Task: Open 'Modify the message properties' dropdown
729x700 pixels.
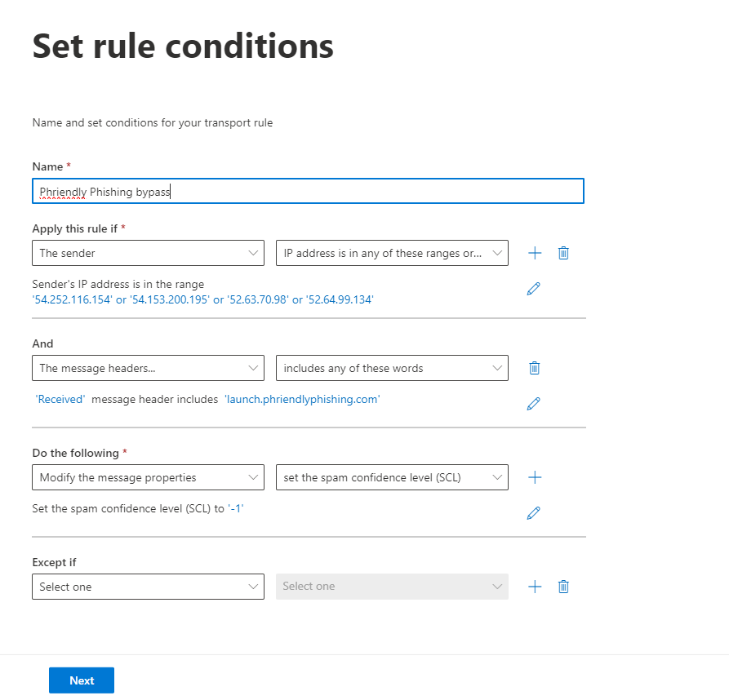Action: click(148, 477)
